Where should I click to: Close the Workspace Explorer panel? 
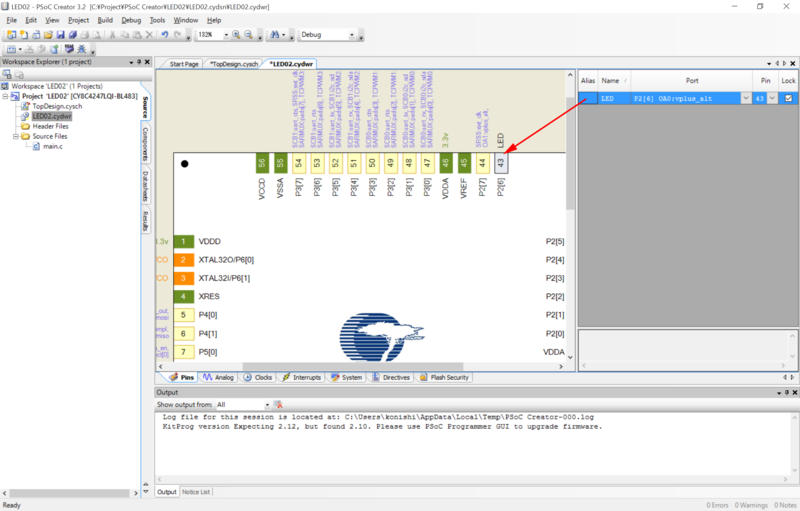(147, 62)
